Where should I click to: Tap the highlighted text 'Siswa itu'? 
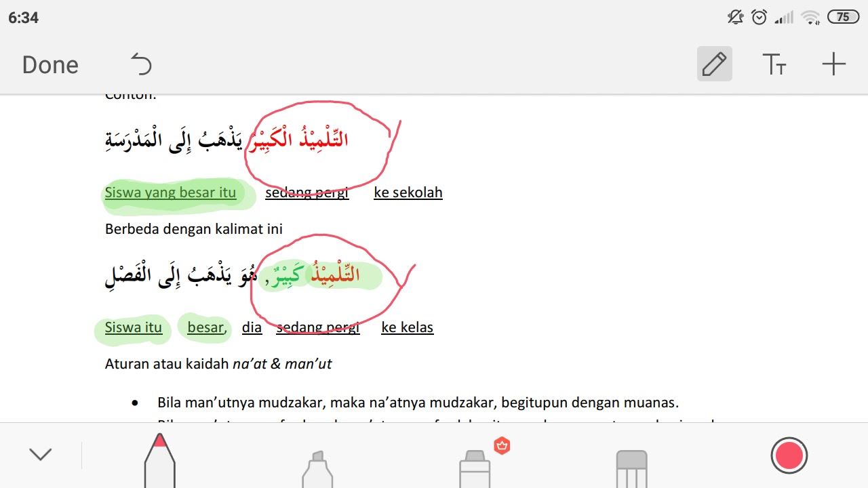click(x=134, y=328)
